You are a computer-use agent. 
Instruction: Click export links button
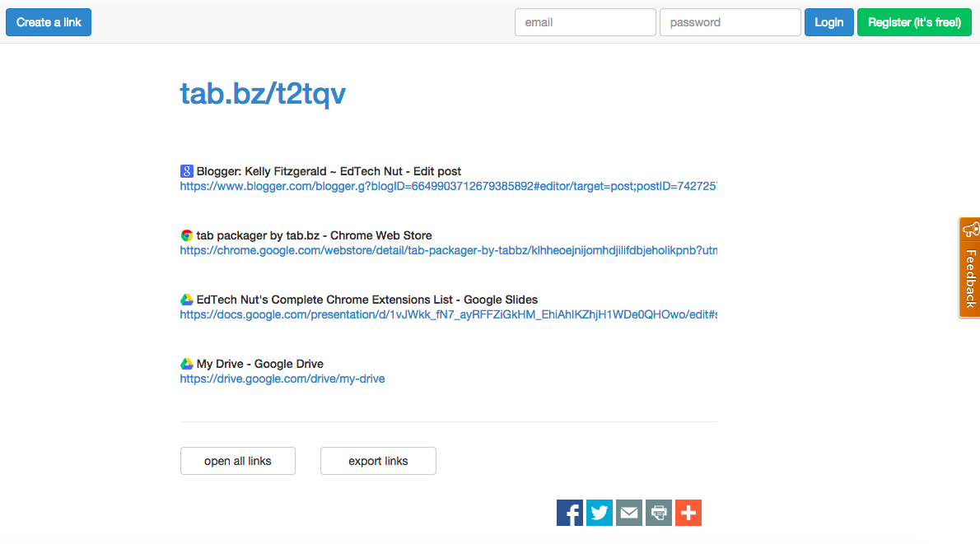click(378, 461)
